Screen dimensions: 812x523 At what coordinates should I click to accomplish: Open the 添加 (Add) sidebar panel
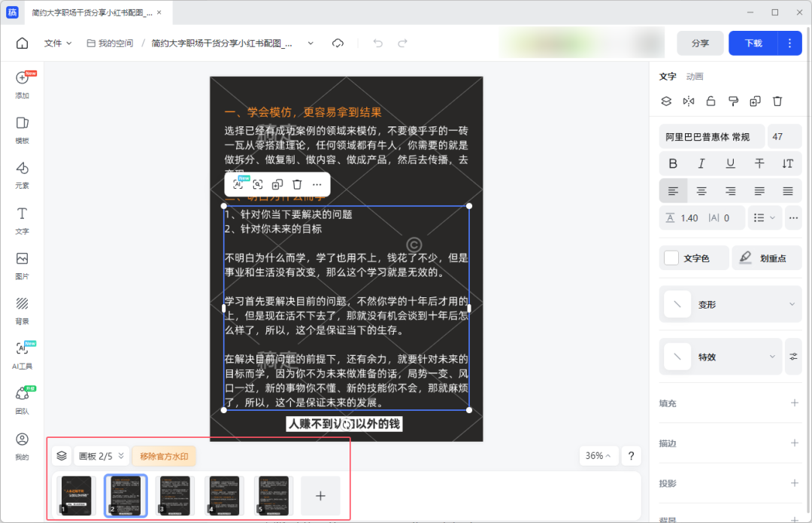(x=22, y=85)
